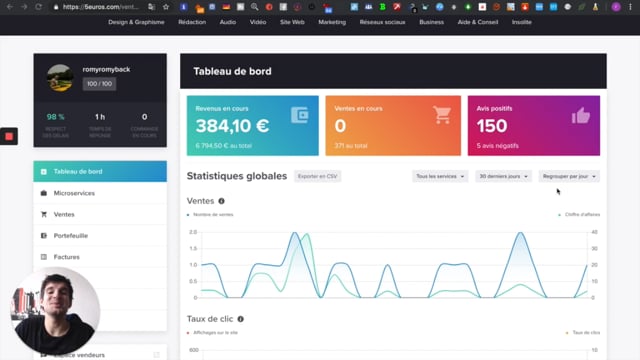Click the romyromyback username
The image size is (640, 360).
pos(106,69)
